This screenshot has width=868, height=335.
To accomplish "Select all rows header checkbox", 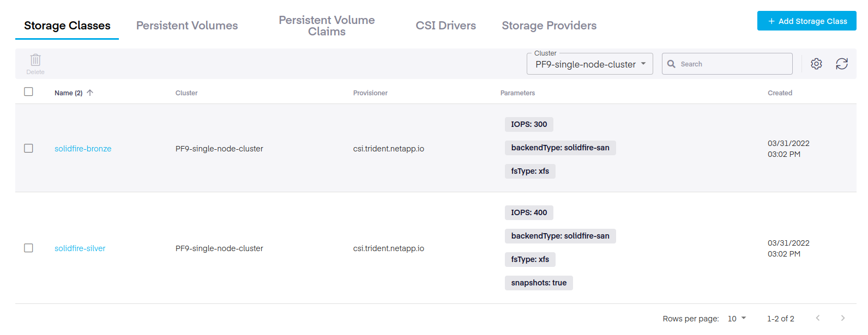I will (x=28, y=92).
